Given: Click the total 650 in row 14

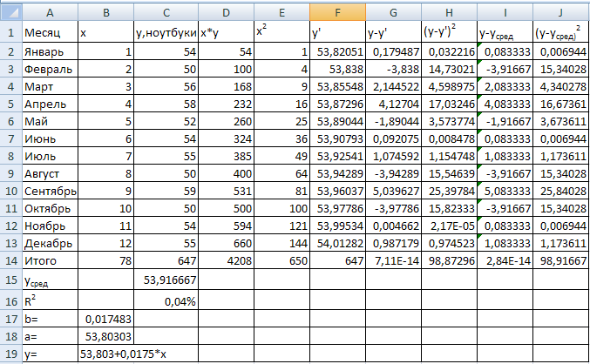Looking at the screenshot, I should (x=281, y=260).
